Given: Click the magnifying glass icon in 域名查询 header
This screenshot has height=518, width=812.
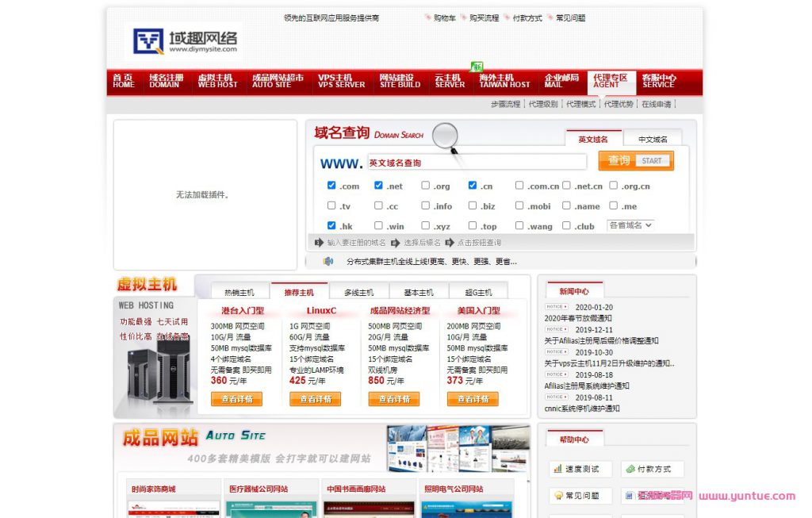Looking at the screenshot, I should tap(444, 137).
